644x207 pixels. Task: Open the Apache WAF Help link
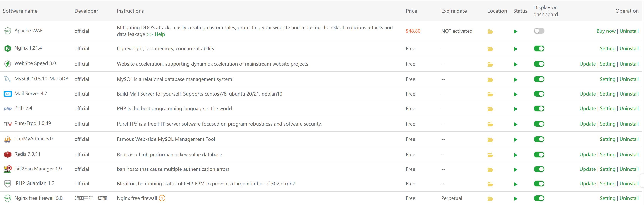tap(160, 34)
